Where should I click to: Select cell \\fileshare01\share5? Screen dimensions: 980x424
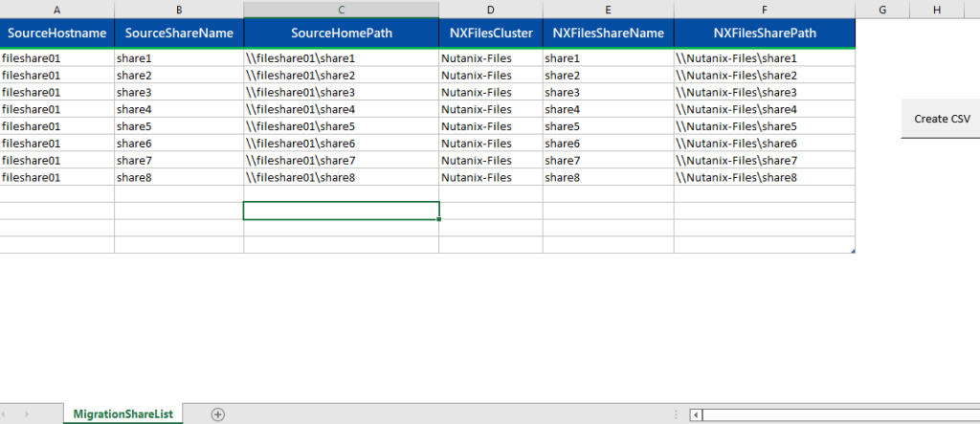pos(342,125)
